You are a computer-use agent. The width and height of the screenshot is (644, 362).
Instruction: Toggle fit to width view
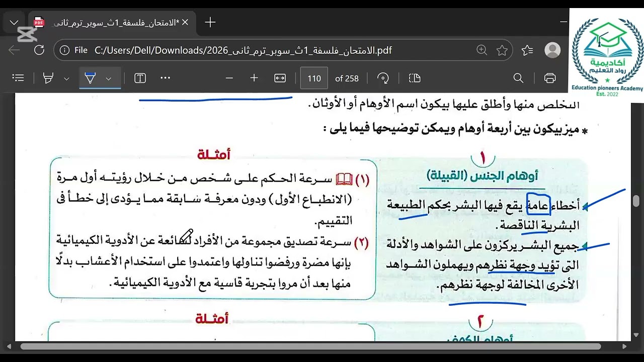(280, 78)
